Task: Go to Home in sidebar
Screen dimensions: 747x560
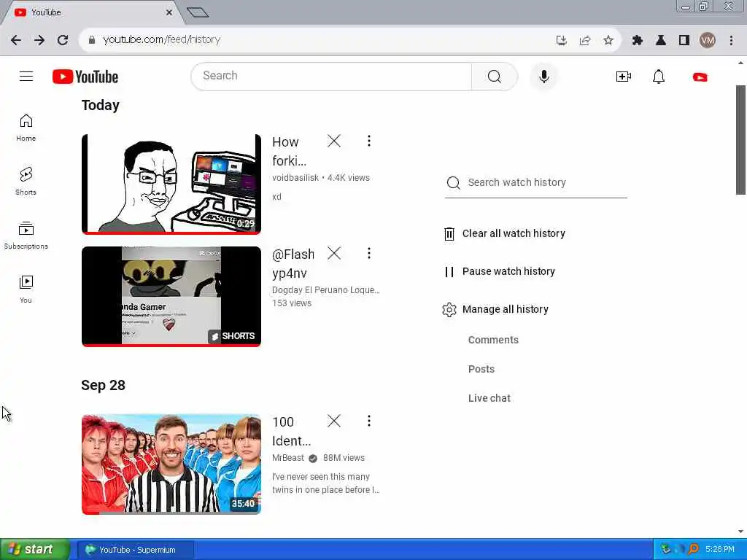Action: tap(26, 128)
